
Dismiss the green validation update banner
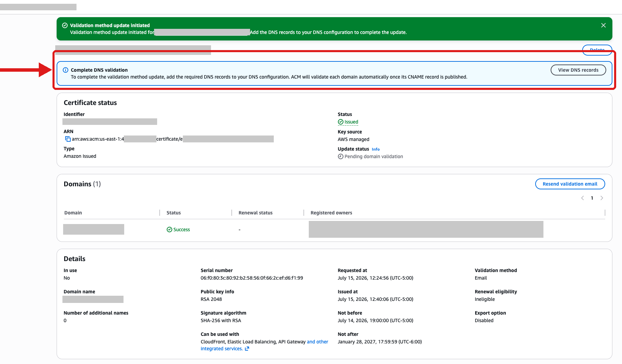tap(603, 25)
